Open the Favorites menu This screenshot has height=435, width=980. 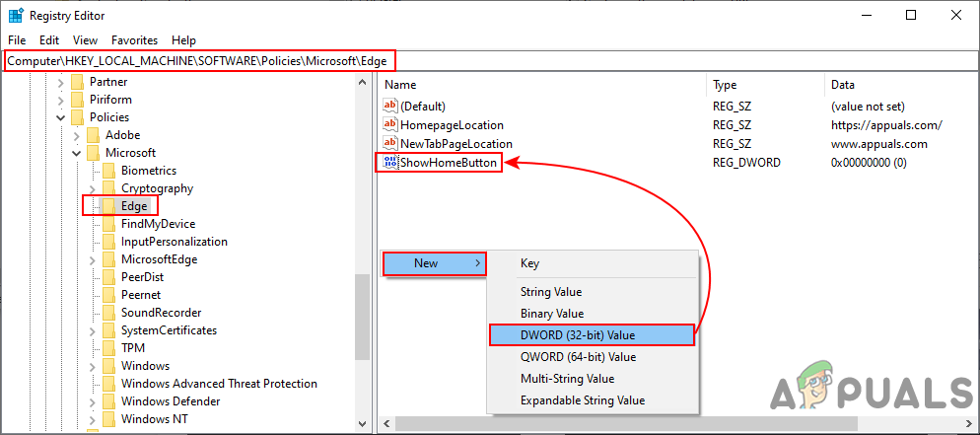click(x=134, y=40)
